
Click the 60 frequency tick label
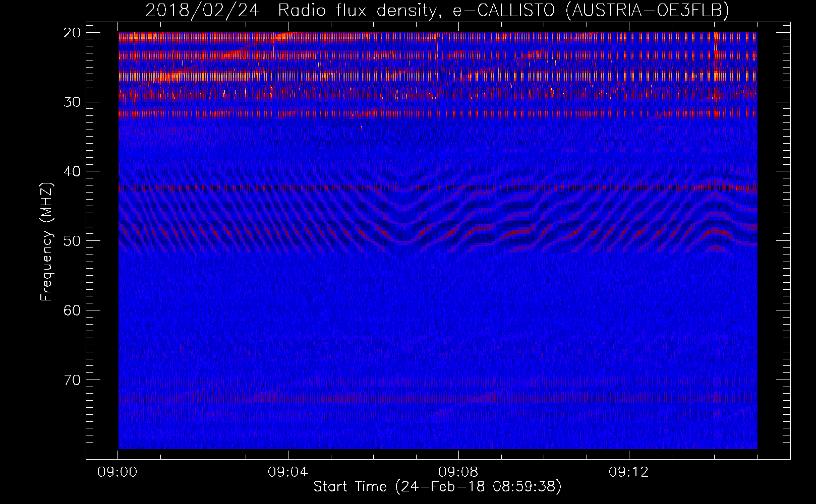73,310
